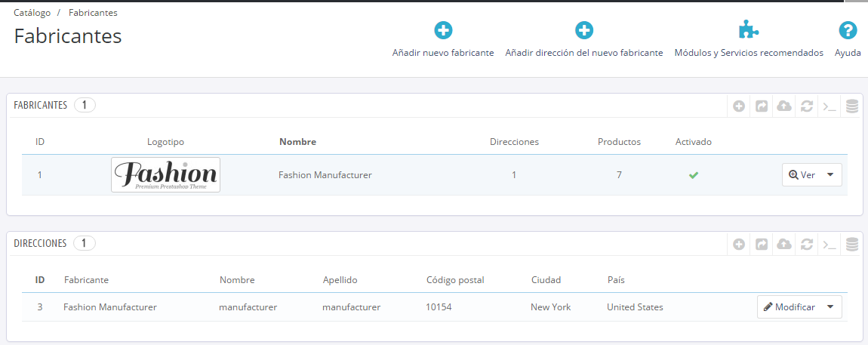Click the cloud import icon in Fabricantes panel
Image resolution: width=868 pixels, height=345 pixels.
coord(784,106)
